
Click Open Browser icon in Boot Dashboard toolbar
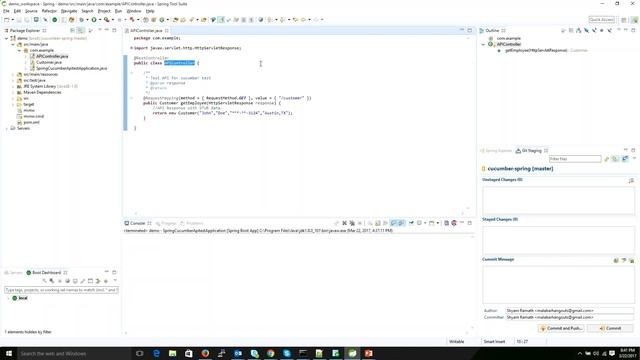pos(67,281)
